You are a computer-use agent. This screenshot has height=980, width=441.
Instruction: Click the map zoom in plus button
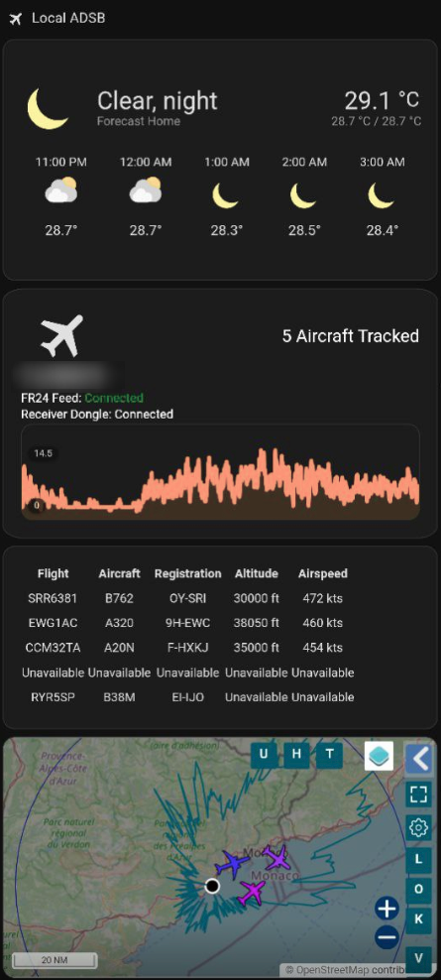click(x=387, y=909)
